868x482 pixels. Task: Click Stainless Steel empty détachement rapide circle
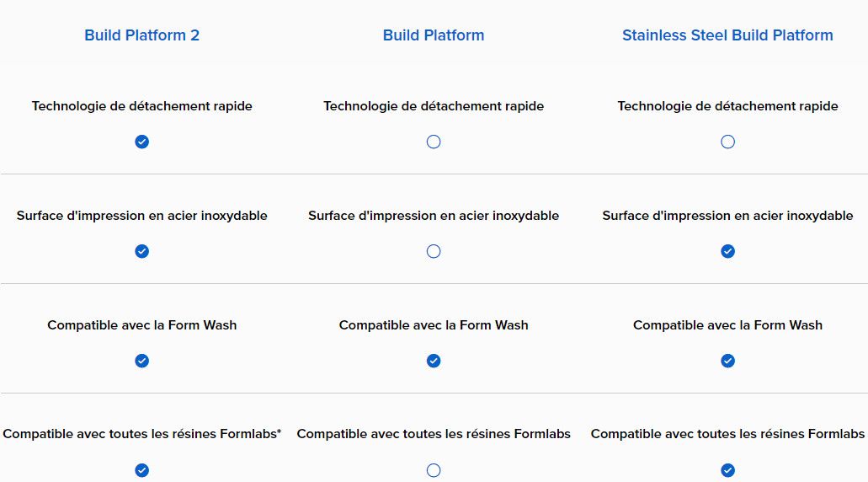click(728, 142)
